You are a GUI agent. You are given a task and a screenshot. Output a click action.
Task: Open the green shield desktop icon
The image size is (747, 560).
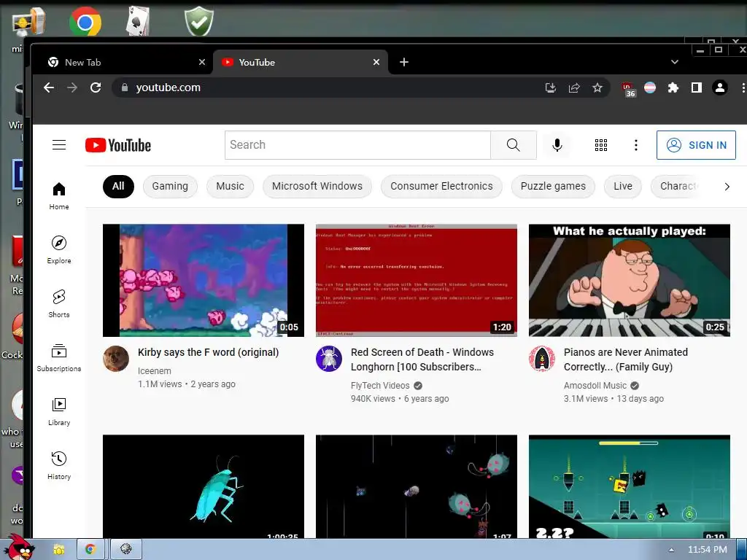click(199, 21)
